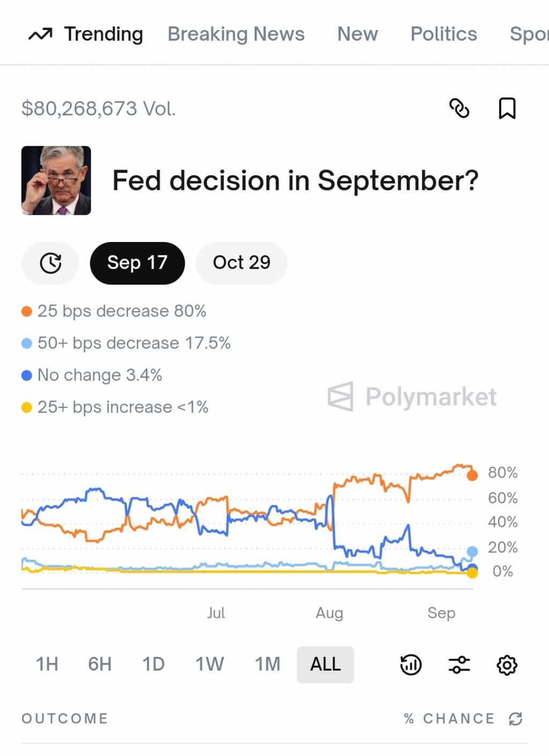Viewport: 549px width, 756px height.
Task: Copy the market link via chain icon
Action: 459,108
